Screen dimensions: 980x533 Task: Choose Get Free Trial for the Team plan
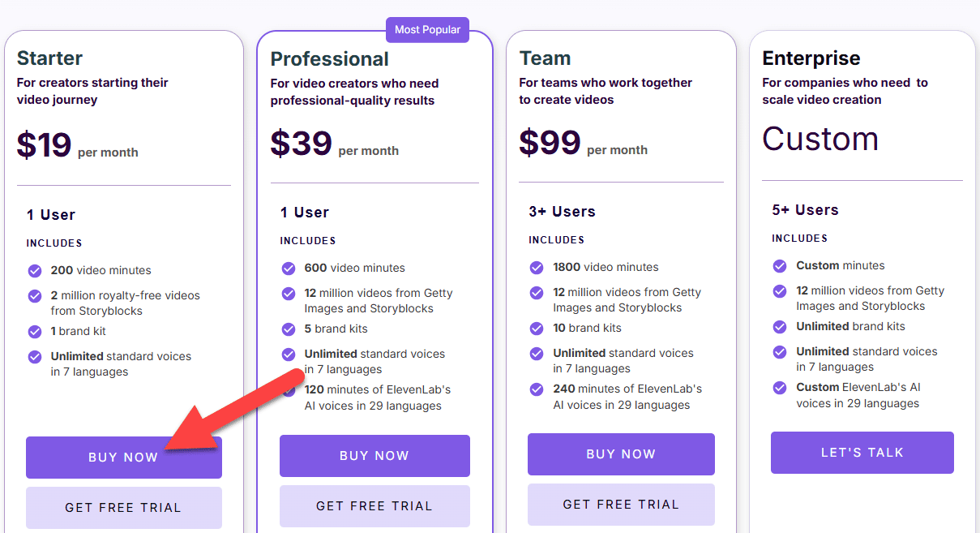click(x=621, y=504)
